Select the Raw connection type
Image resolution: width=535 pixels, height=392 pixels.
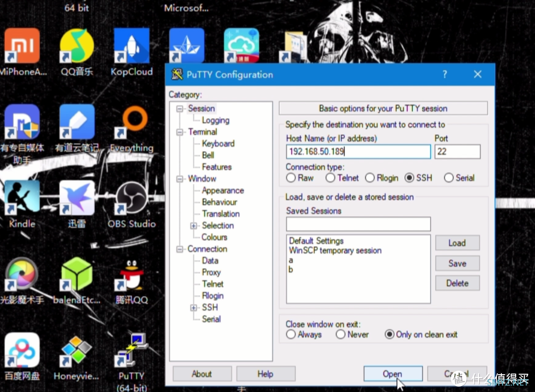(291, 178)
